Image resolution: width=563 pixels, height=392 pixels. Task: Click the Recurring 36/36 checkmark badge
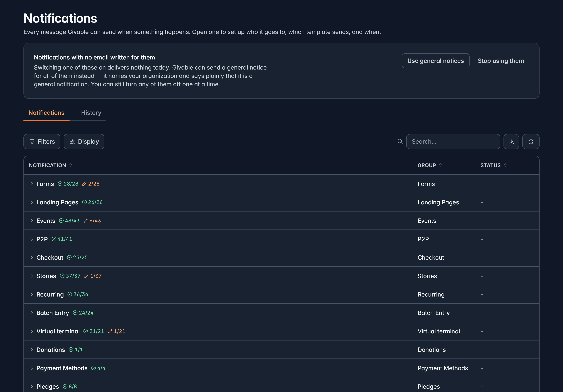coord(78,294)
